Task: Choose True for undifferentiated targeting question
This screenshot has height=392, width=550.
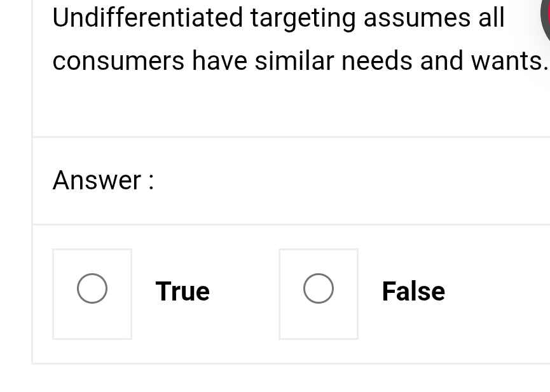Action: (x=92, y=288)
